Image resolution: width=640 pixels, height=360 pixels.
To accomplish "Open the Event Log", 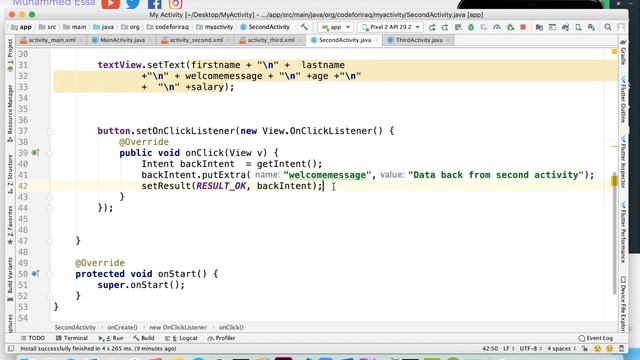I will (x=596, y=338).
